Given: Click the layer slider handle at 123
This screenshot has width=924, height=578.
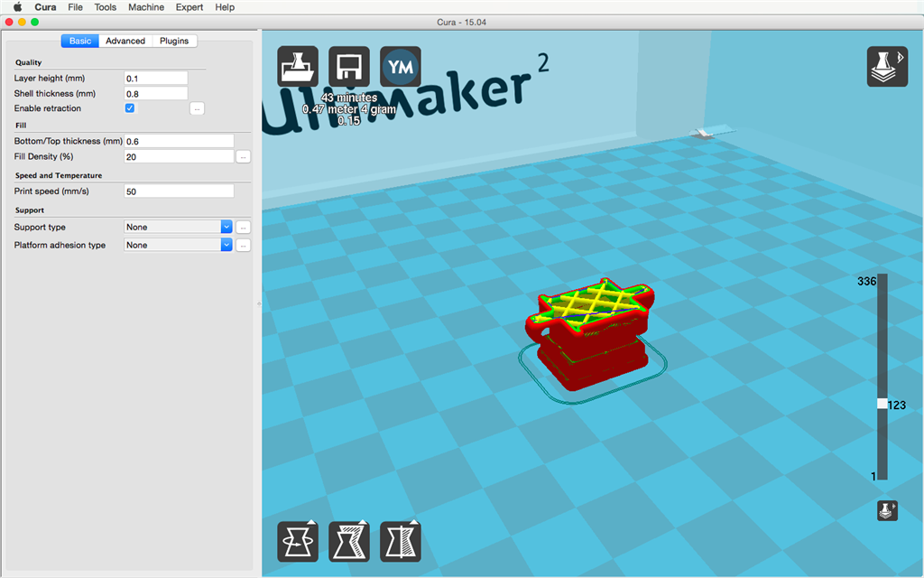Looking at the screenshot, I should pyautogui.click(x=882, y=404).
